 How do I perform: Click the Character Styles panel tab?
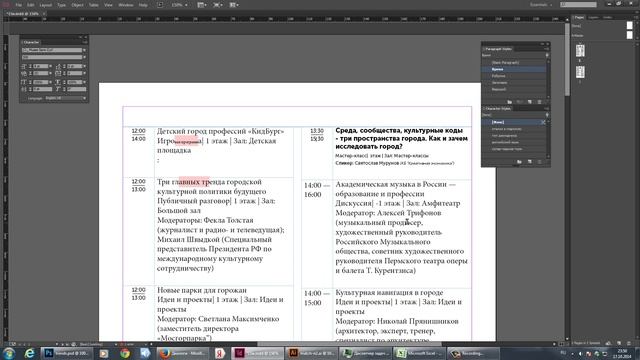tap(498, 109)
